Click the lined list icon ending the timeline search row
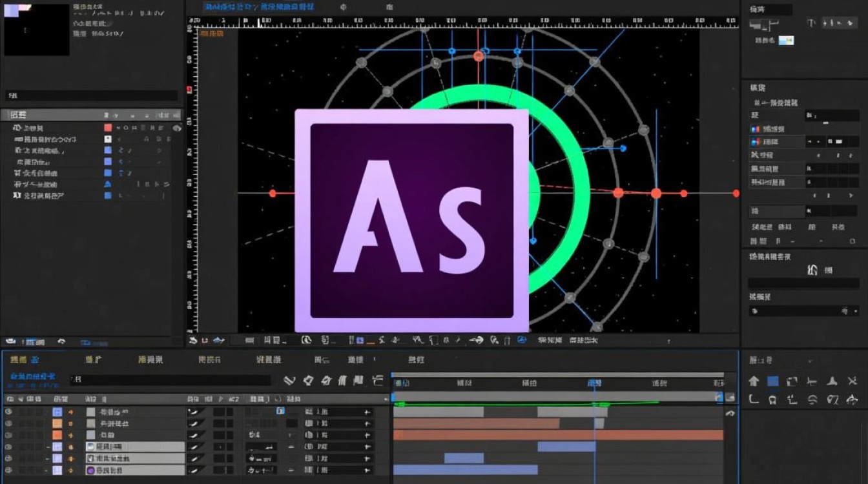 (x=378, y=381)
